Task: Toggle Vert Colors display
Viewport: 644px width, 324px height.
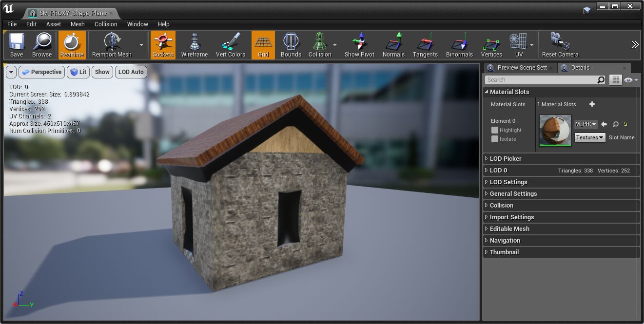Action: point(230,45)
